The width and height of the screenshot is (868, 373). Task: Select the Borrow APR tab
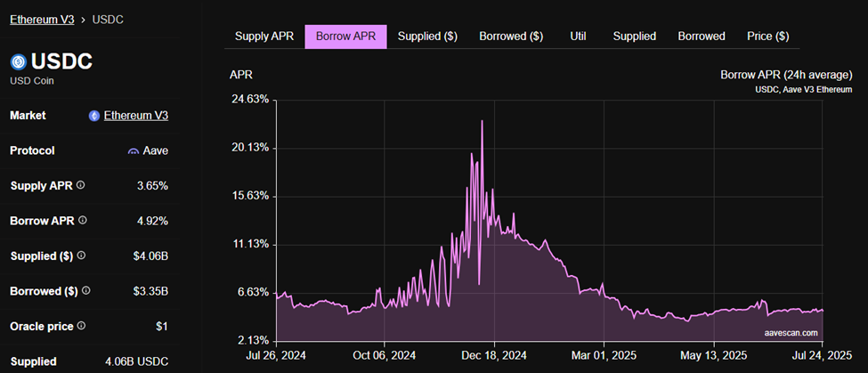pos(346,36)
